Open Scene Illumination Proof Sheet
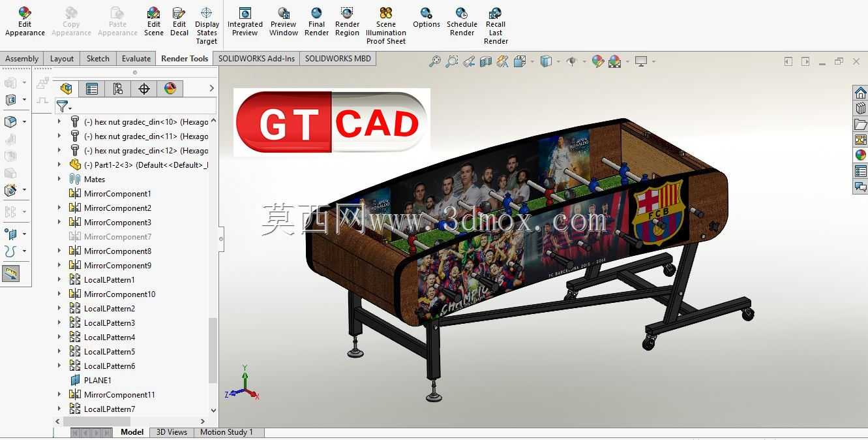Viewport: 868px width, 440px height. click(386, 25)
